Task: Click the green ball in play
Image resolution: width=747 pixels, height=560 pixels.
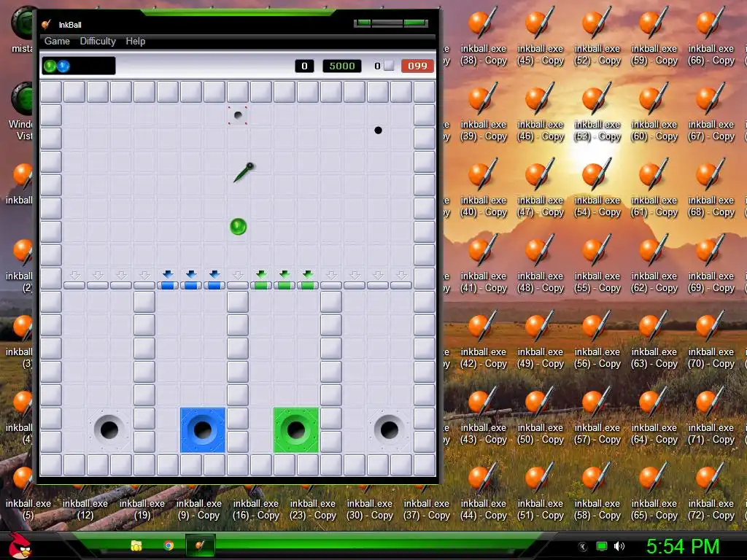Action: tap(239, 227)
